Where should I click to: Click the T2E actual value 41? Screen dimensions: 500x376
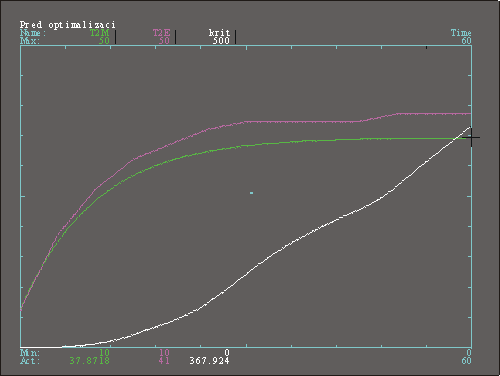(x=164, y=360)
